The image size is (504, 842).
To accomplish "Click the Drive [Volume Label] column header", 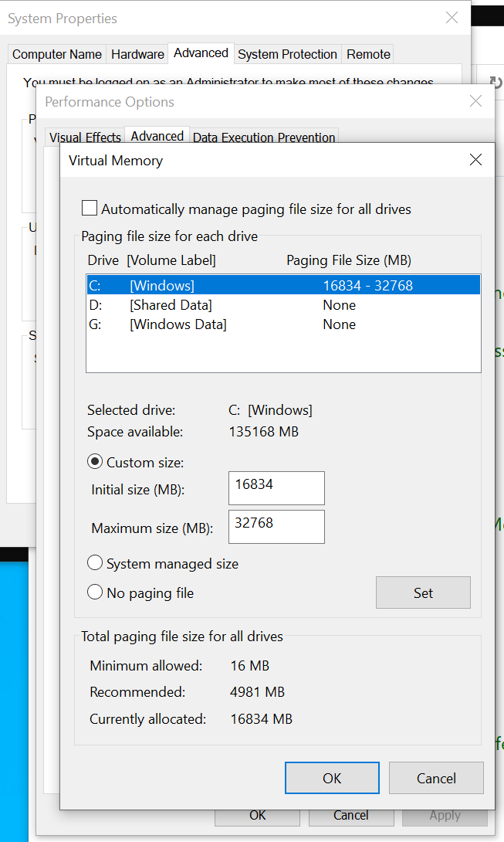I will tap(151, 260).
